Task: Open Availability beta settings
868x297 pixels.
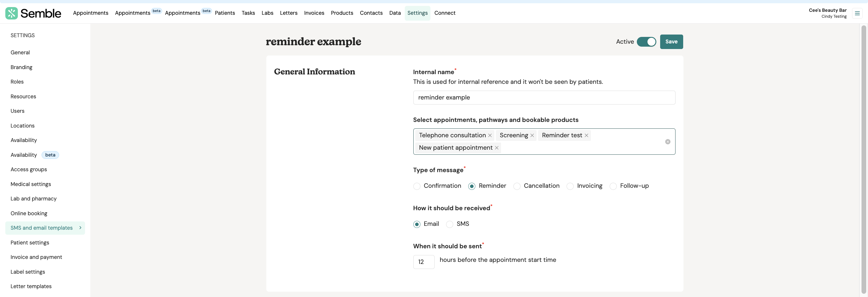Action: coord(35,155)
